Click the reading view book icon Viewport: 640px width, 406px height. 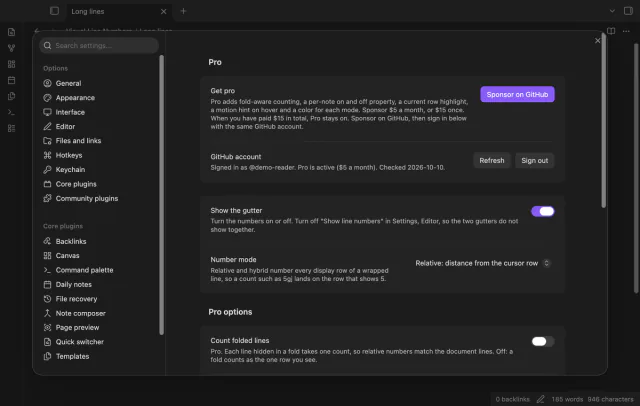click(611, 31)
